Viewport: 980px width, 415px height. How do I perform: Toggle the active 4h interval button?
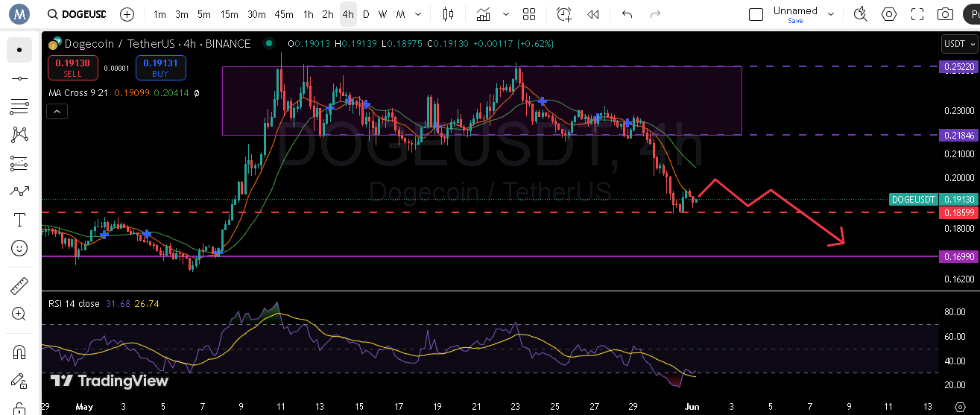tap(348, 14)
